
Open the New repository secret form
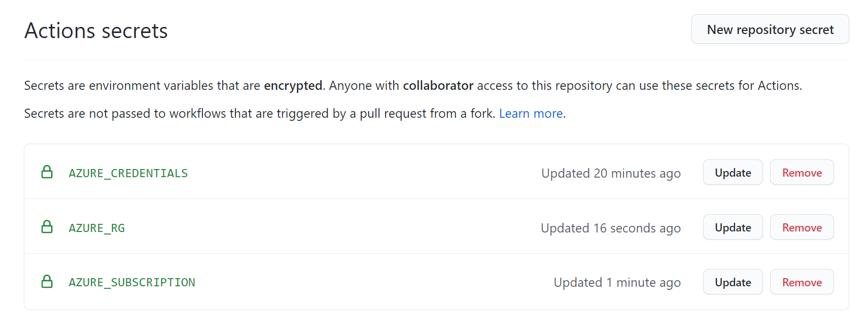coord(770,29)
